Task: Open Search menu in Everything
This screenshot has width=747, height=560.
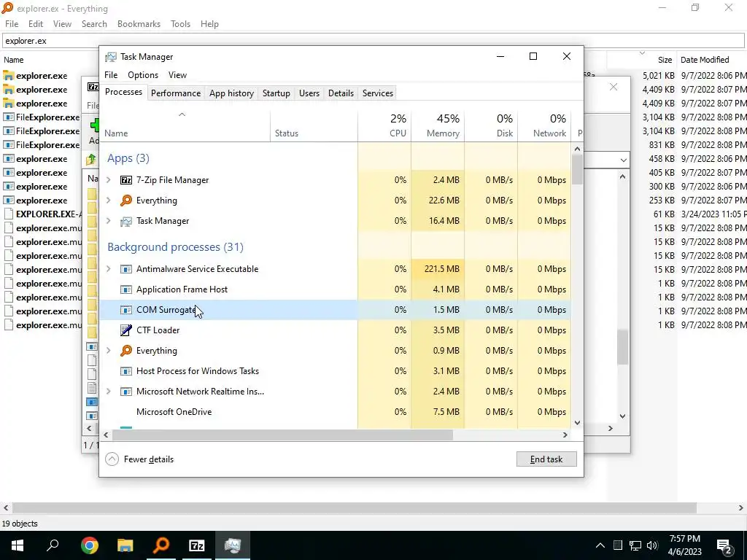Action: coord(94,24)
